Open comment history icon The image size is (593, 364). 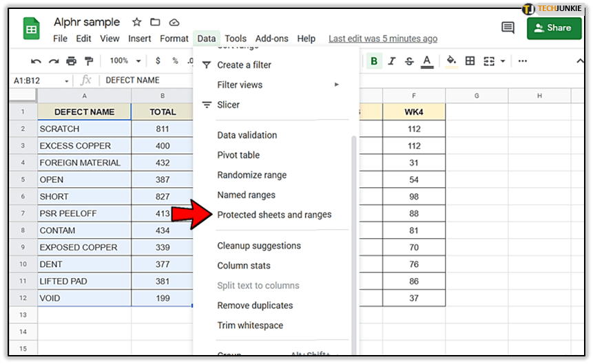tap(508, 28)
